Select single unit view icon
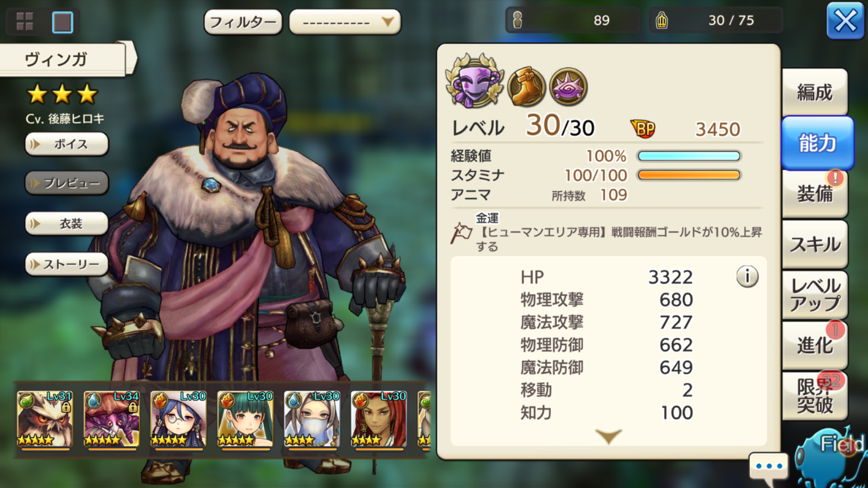Viewport: 868px width, 488px height. (62, 22)
